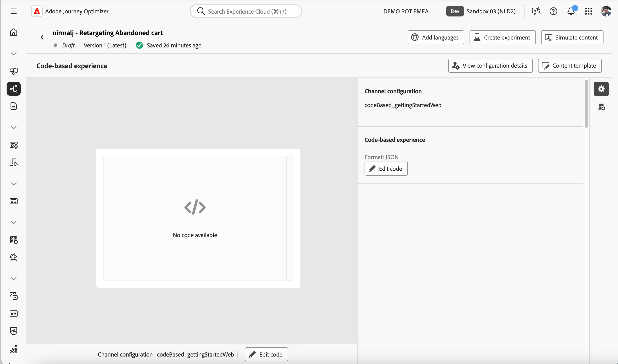Toggle chevron below the chess knight icon
Screen dimensions: 618x364
coord(13,278)
